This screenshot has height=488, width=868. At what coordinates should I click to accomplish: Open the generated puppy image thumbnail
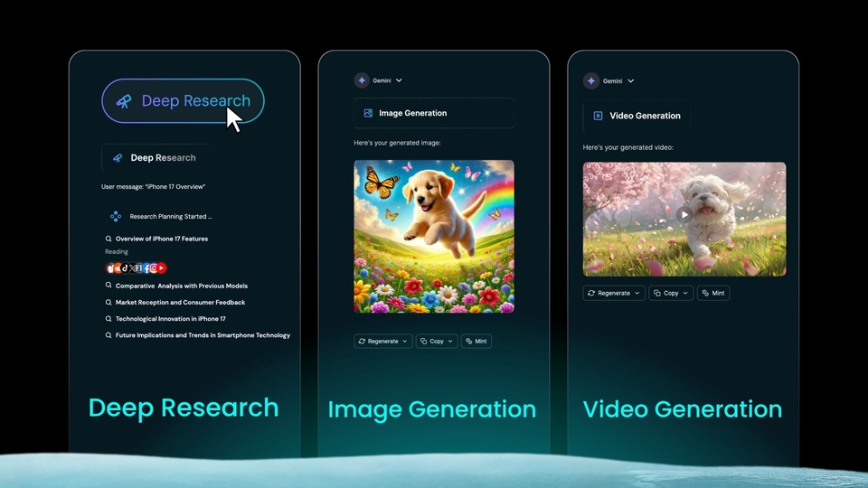point(434,237)
